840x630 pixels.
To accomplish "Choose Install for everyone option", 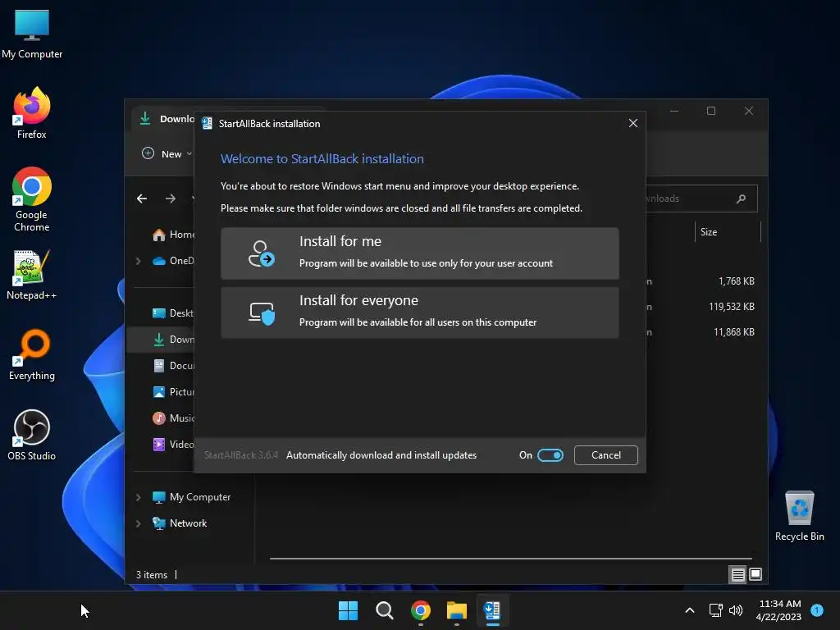I will click(x=419, y=312).
